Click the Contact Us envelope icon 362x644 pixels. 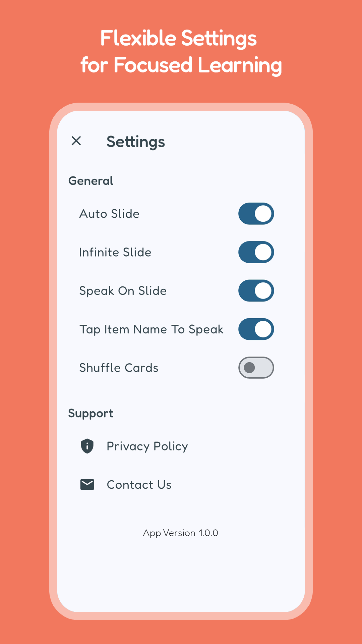pos(87,485)
